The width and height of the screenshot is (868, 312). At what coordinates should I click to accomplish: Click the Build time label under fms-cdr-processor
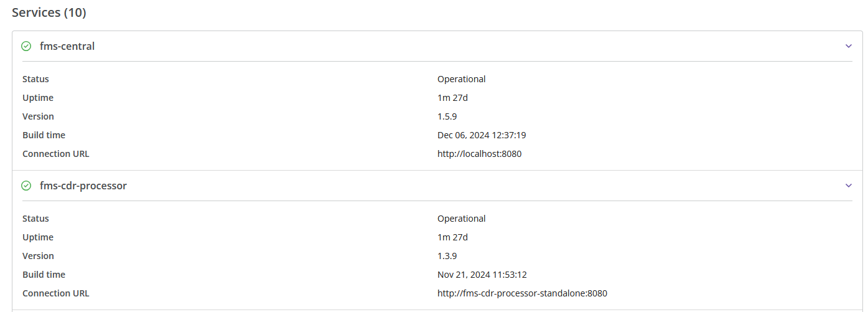coord(44,275)
